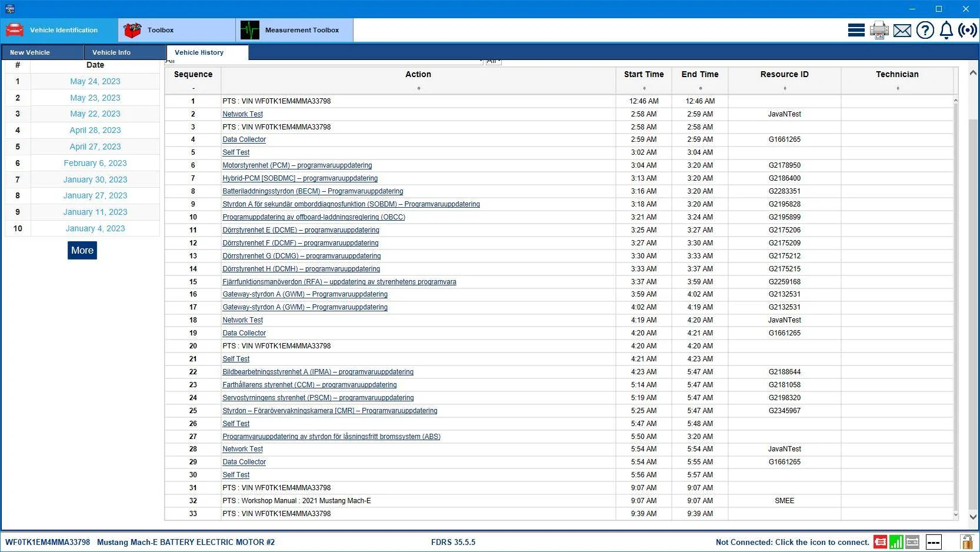Viewport: 980px width, 552px height.
Task: Click the table's vertical scrollbar track
Action: click(x=955, y=306)
